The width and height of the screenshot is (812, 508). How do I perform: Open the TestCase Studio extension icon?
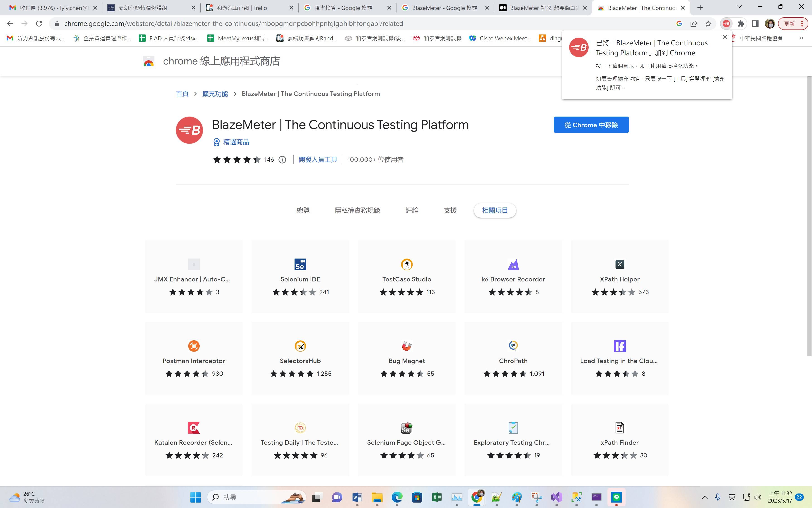407,264
